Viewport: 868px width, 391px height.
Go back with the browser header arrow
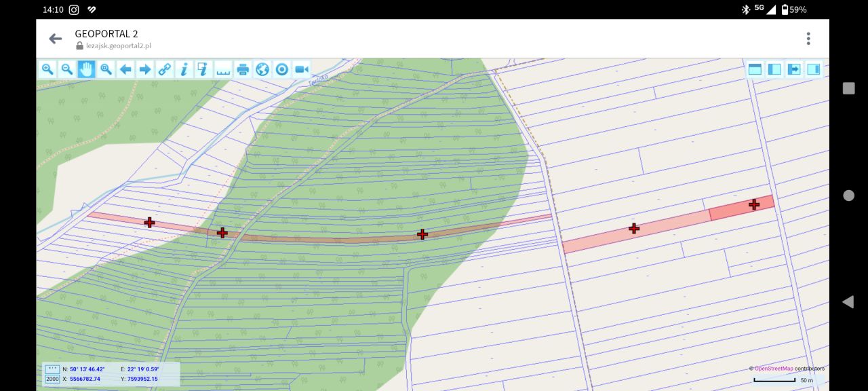(56, 39)
